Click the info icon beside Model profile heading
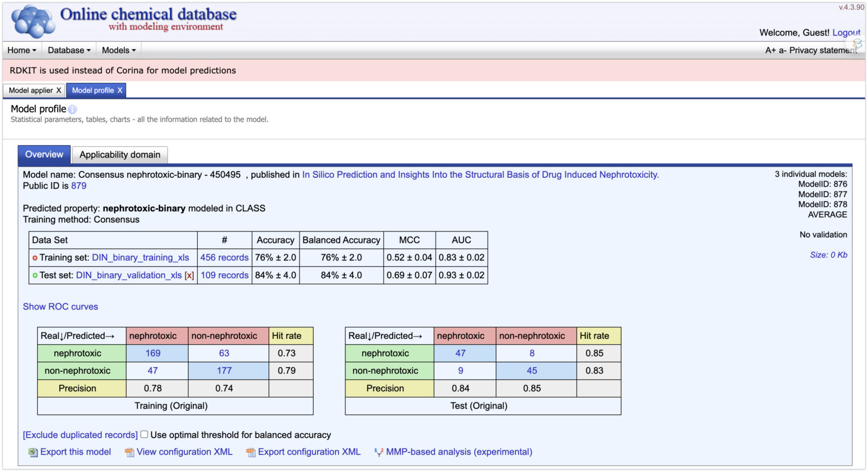The image size is (868, 472). pyautogui.click(x=72, y=109)
